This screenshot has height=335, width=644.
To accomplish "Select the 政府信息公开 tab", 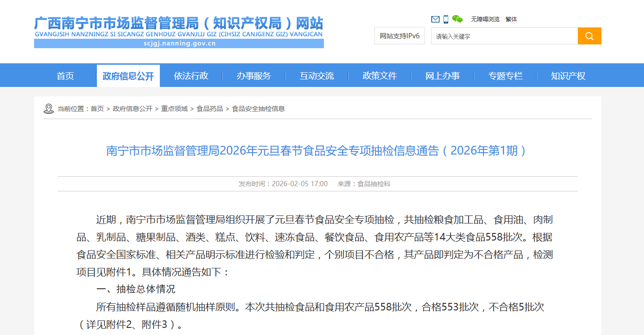I will (x=128, y=76).
